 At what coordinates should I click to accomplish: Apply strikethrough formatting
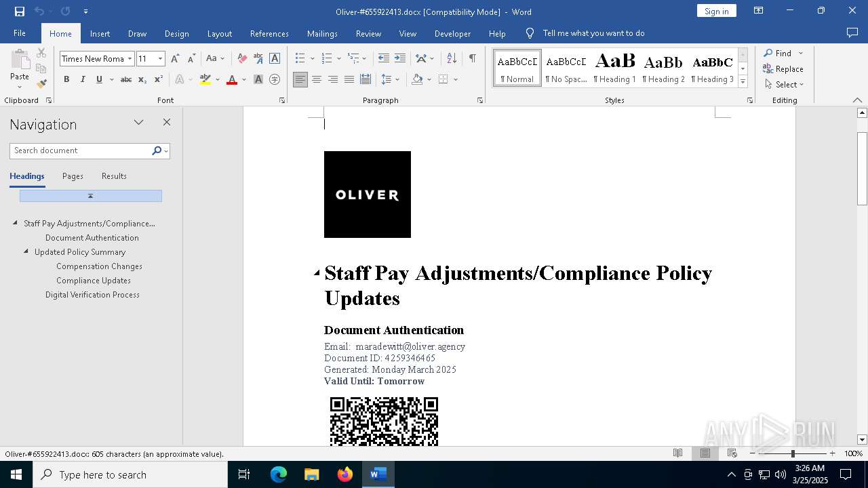(126, 79)
